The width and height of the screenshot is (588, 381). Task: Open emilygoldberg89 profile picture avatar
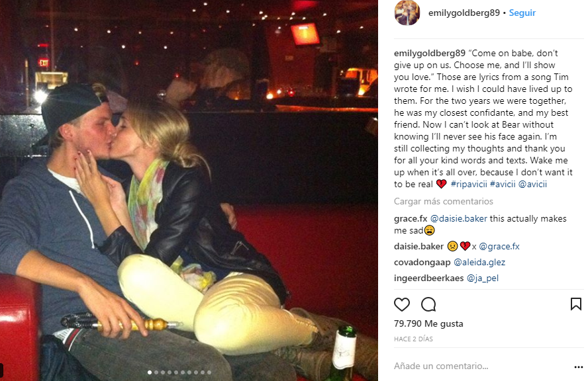pyautogui.click(x=407, y=13)
